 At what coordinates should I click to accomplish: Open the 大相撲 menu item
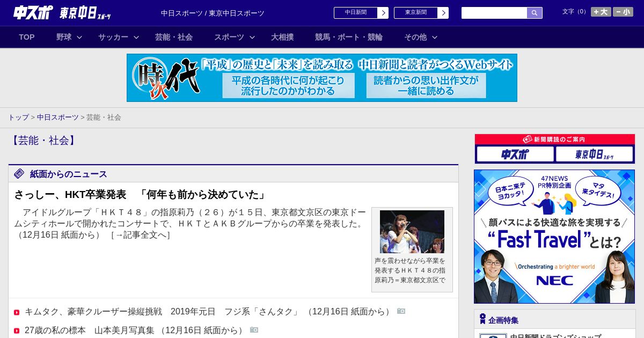point(282,37)
